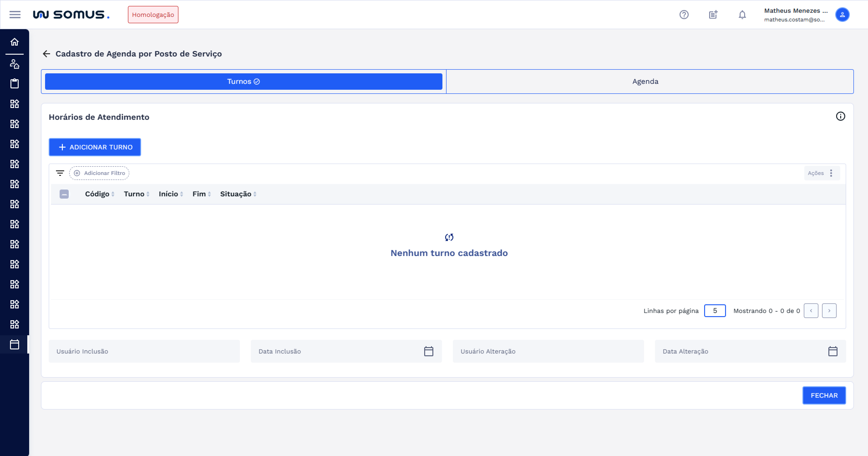Screen dimensions: 868x456
Task: Click the info icon in Horários de Atendimento
Action: tap(840, 116)
